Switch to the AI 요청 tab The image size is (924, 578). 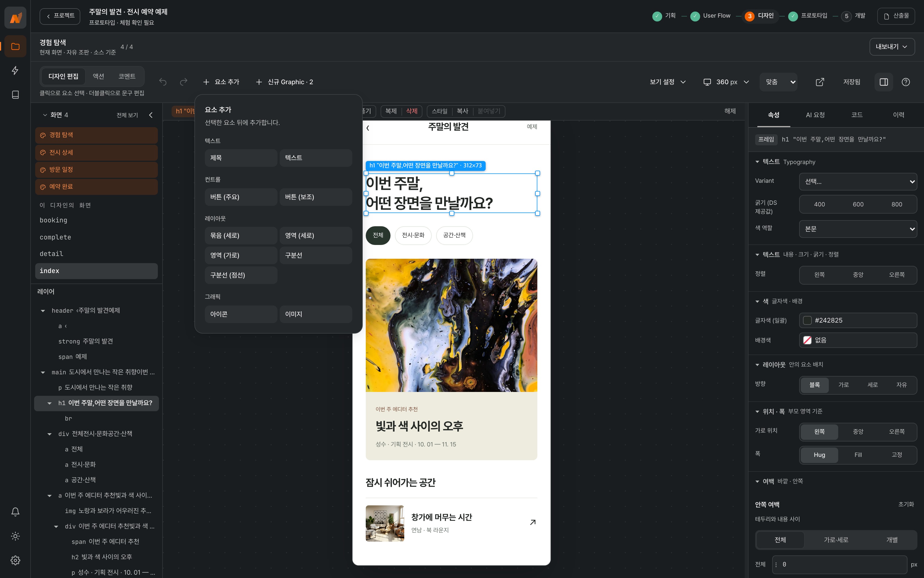815,115
